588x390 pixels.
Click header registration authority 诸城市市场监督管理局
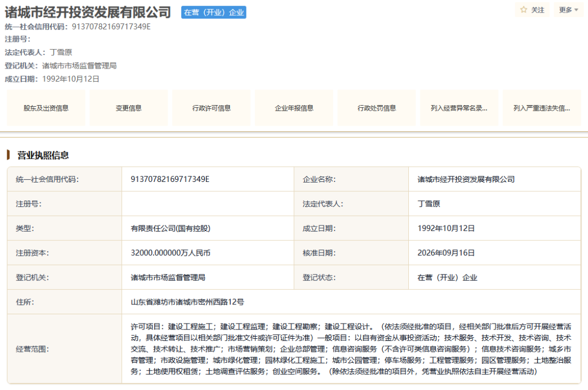79,66
